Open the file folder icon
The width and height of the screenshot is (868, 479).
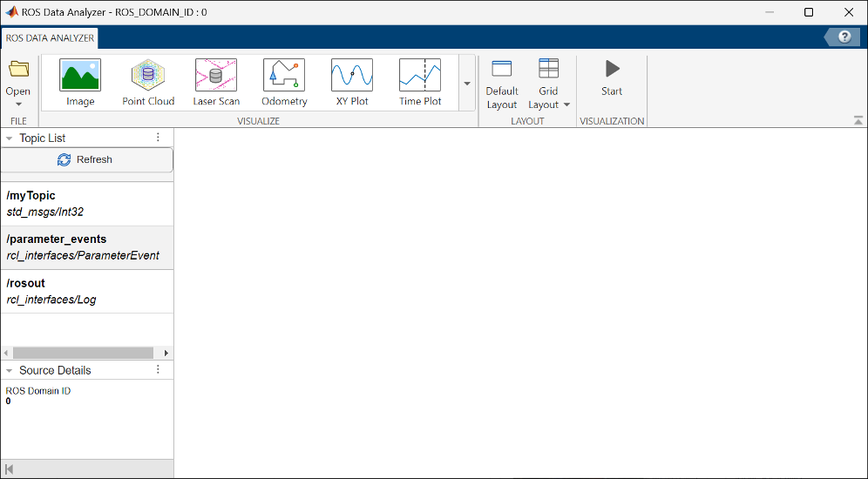tap(18, 70)
